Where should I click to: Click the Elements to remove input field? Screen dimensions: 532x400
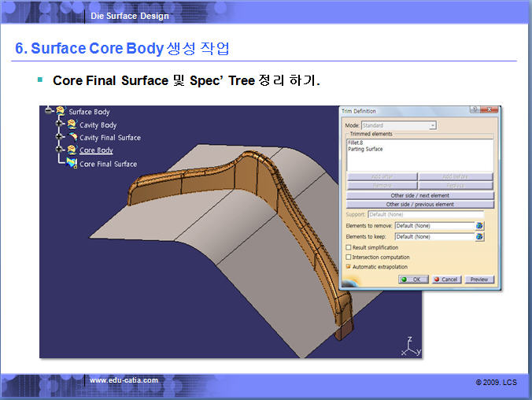pyautogui.click(x=434, y=225)
